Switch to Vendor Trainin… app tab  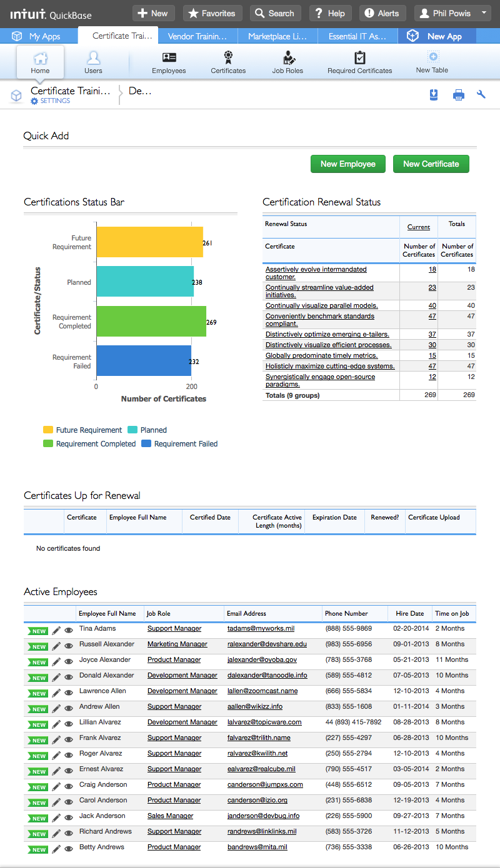(198, 36)
